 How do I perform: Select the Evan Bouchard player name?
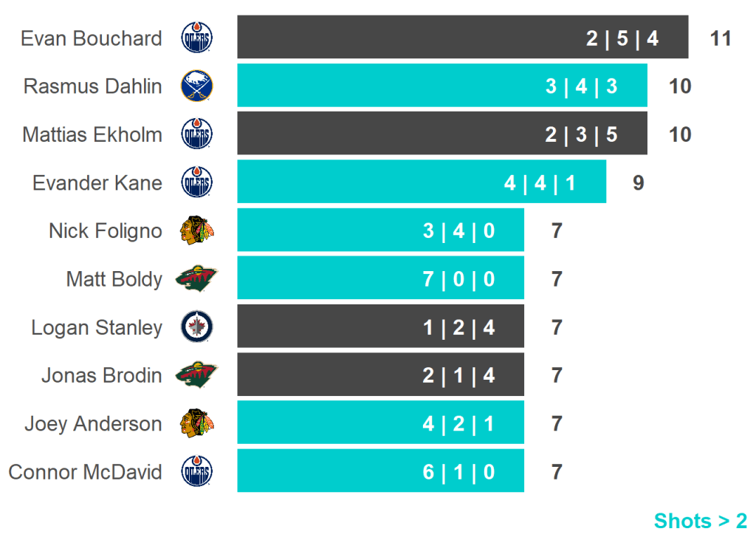92,38
